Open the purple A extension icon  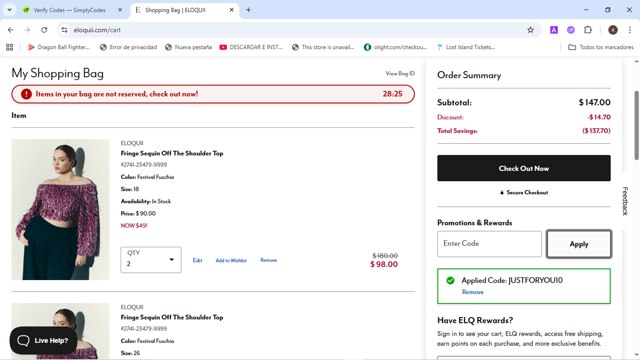(x=553, y=30)
